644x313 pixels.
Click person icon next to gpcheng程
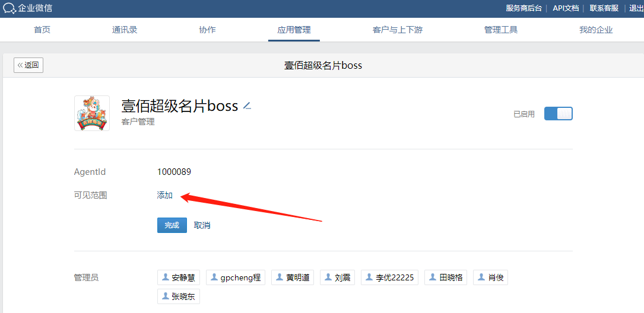tap(214, 277)
